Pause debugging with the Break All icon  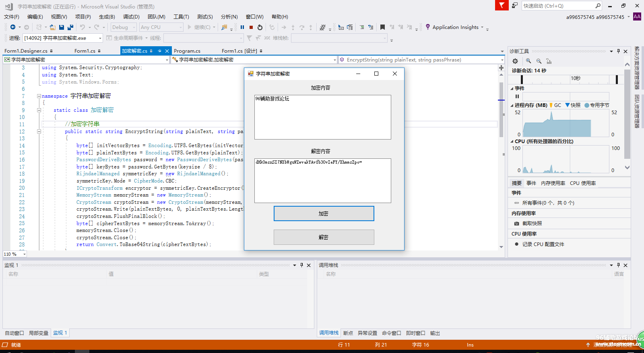coord(242,27)
